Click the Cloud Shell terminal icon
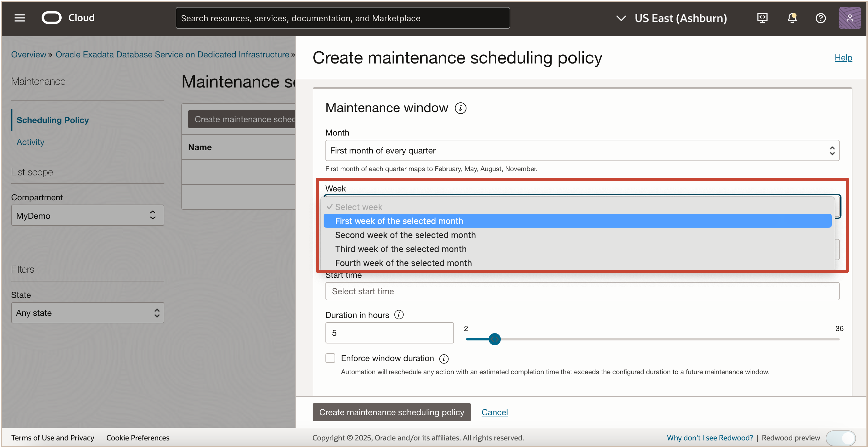868x448 pixels. coord(762,18)
